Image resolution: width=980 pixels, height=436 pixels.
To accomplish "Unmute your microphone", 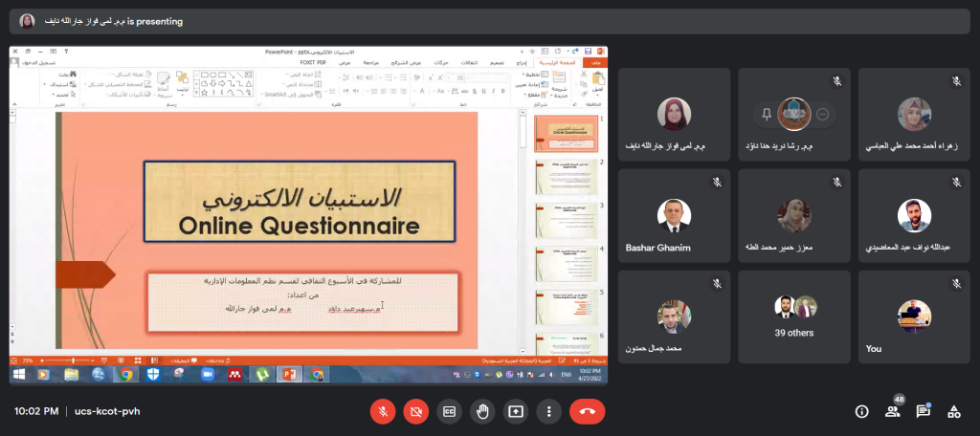I will pos(382,411).
